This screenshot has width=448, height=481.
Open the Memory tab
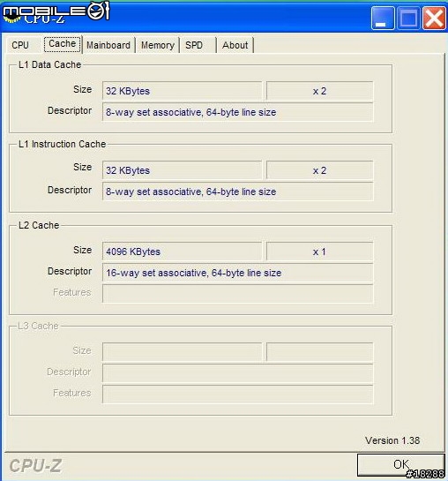pyautogui.click(x=158, y=45)
